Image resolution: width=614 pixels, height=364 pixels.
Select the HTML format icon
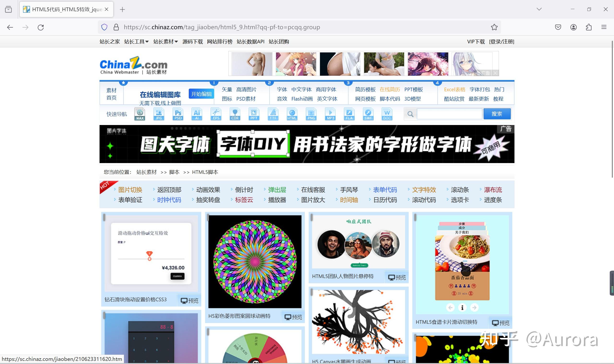coord(292,114)
